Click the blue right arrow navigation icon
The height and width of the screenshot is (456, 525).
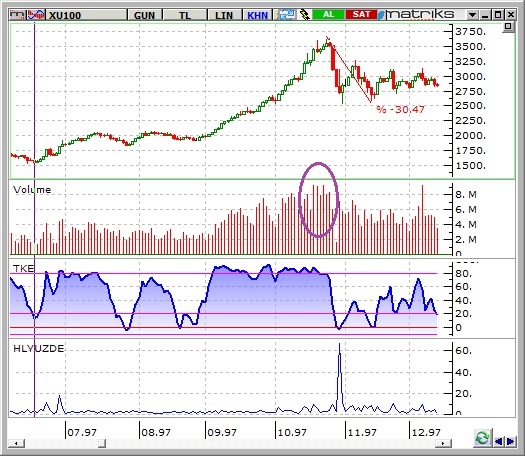tap(511, 442)
